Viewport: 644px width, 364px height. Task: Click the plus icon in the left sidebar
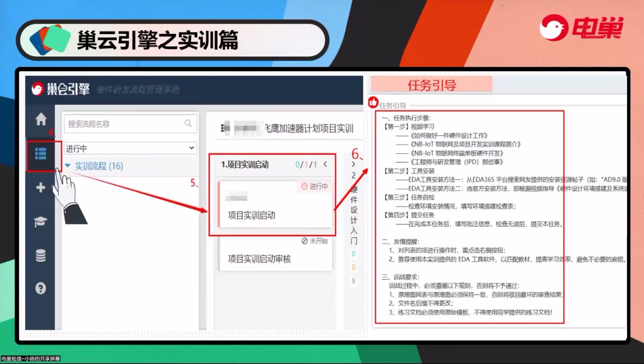(41, 188)
